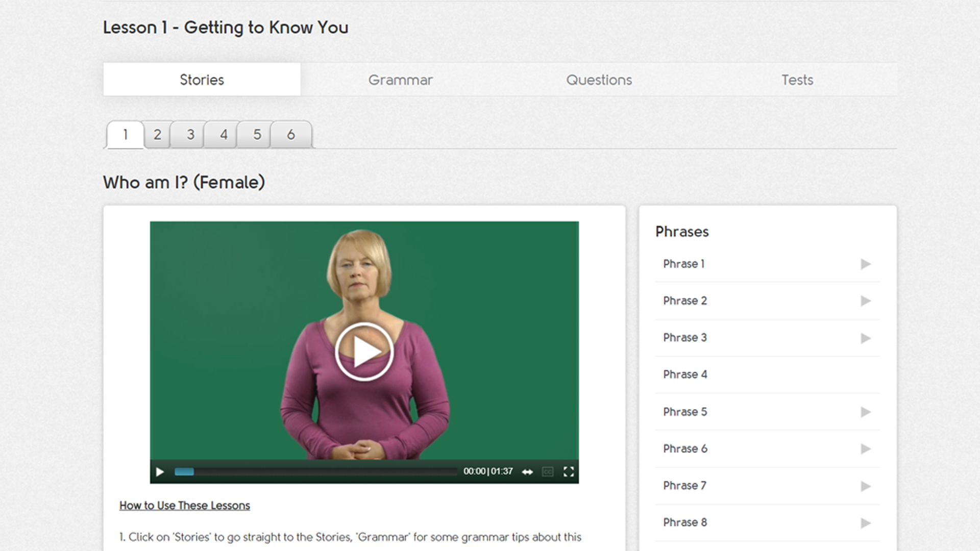Click the Who am I? (Female) heading

click(184, 183)
